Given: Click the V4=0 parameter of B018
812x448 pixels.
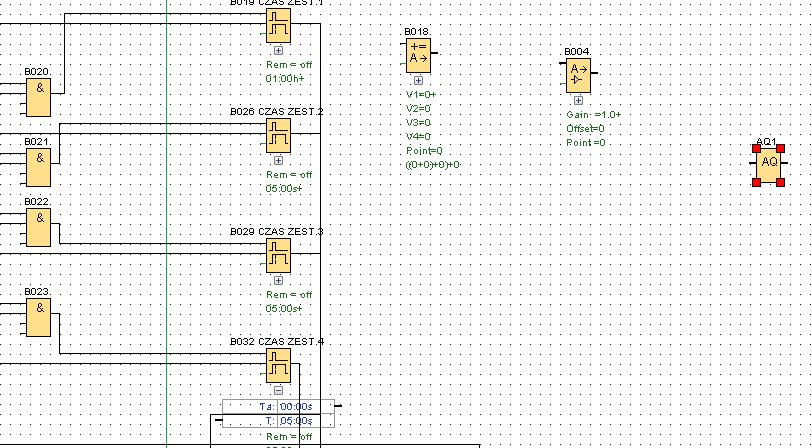Looking at the screenshot, I should pyautogui.click(x=418, y=137).
